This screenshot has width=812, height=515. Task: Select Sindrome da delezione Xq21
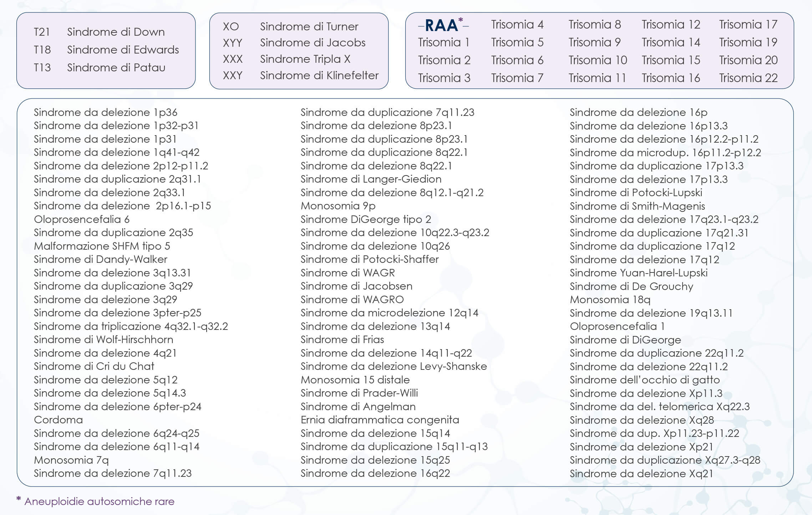coord(641,474)
